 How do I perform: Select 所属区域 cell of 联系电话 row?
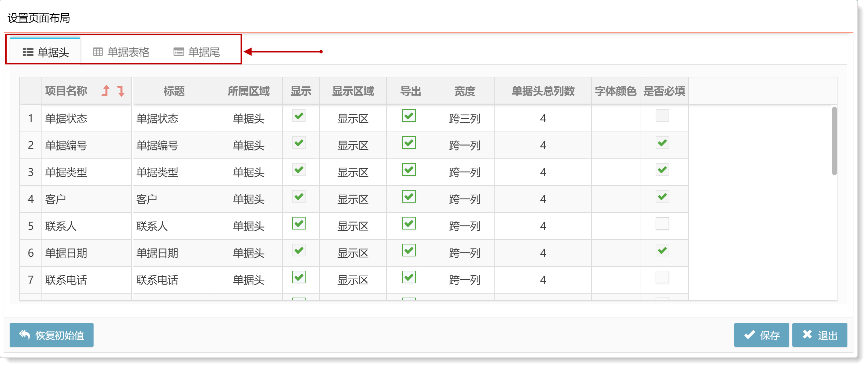point(249,280)
